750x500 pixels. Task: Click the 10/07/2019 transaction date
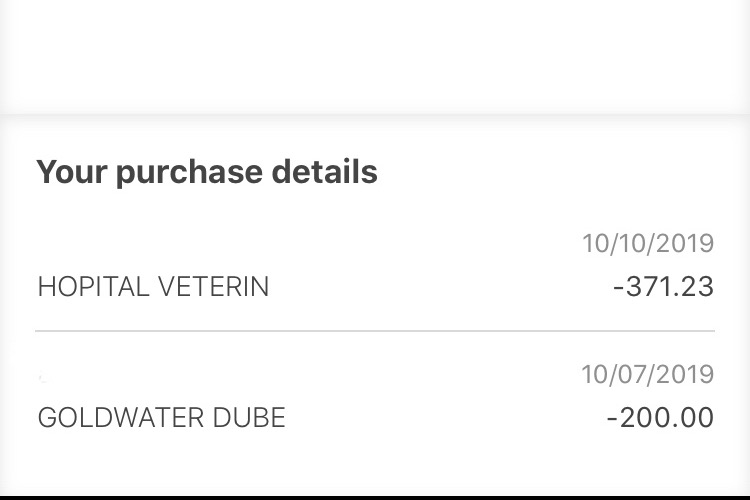(x=648, y=374)
